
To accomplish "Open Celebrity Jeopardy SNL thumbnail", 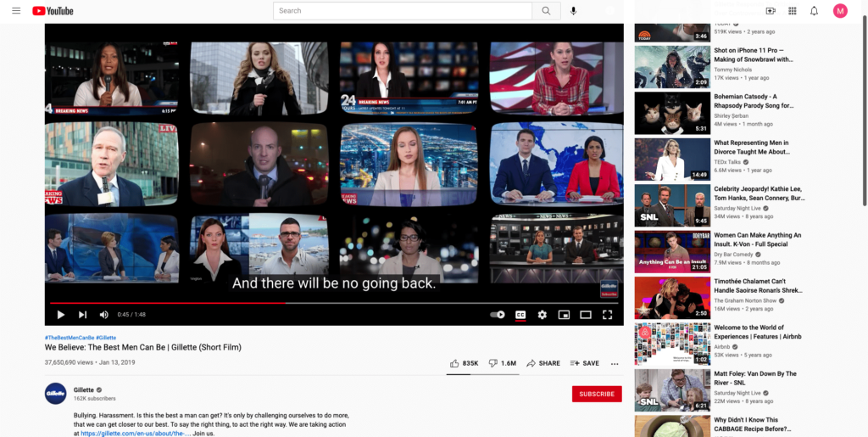I will (672, 205).
